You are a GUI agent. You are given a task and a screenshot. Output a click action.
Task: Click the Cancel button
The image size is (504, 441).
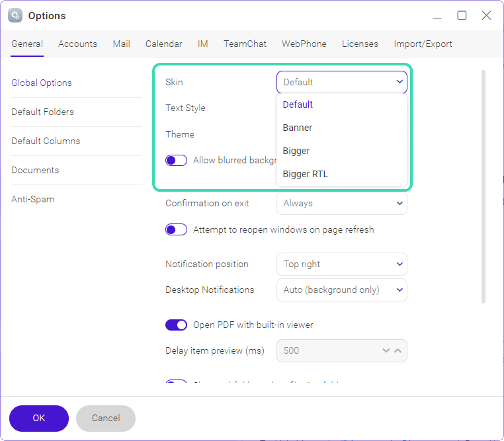click(x=106, y=419)
